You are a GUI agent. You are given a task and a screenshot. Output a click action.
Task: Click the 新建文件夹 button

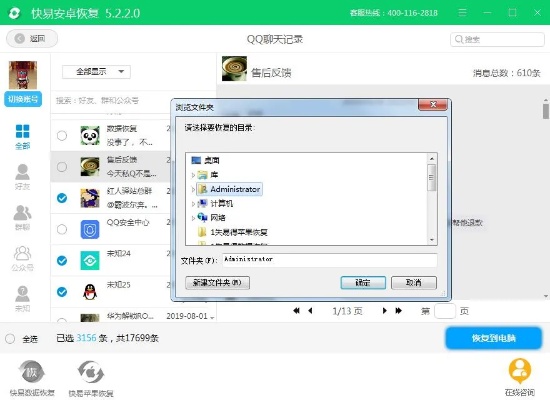coord(217,283)
